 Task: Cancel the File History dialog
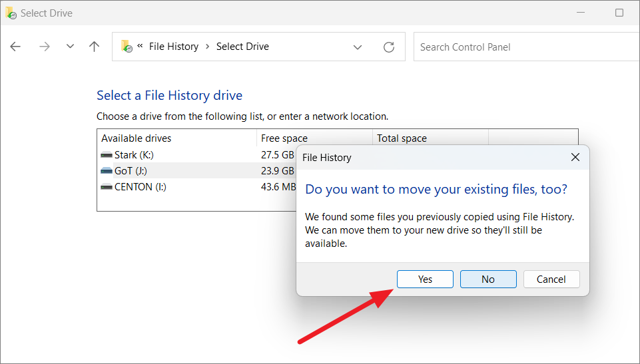[x=551, y=279]
